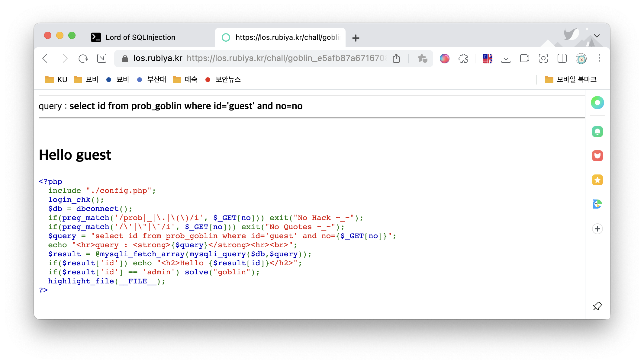This screenshot has height=364, width=644.
Task: Click the screen capture icon
Action: (x=543, y=58)
